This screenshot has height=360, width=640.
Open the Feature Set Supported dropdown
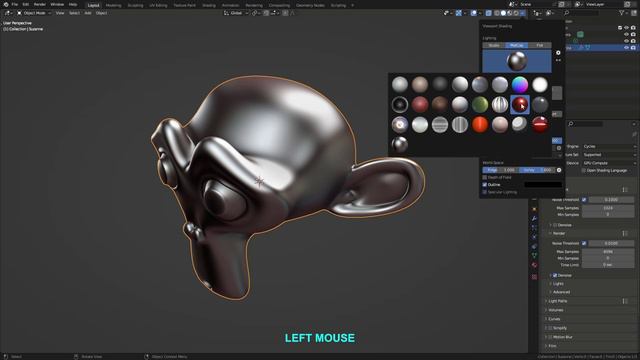609,155
